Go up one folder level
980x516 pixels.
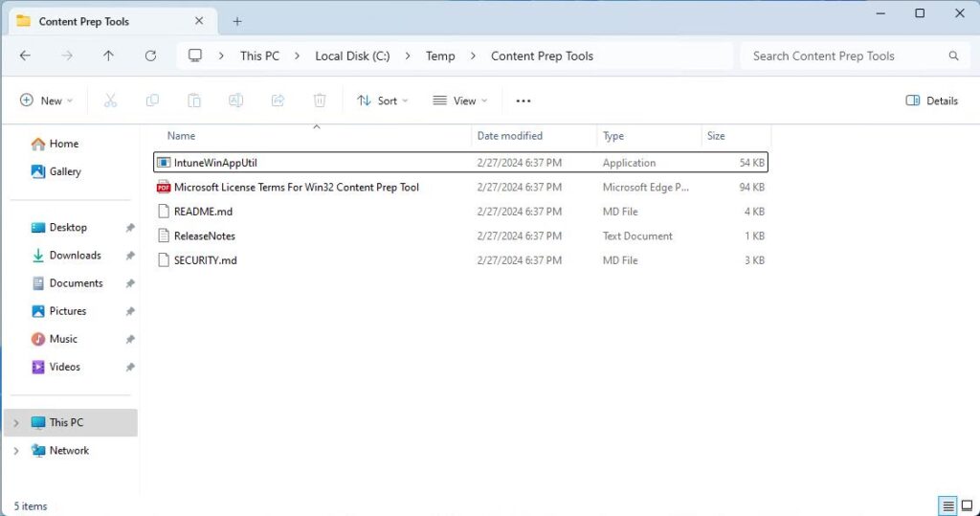(x=108, y=56)
